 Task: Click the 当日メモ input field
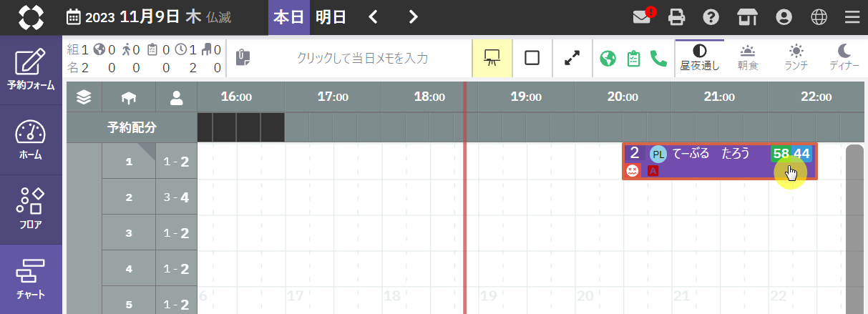tap(363, 58)
